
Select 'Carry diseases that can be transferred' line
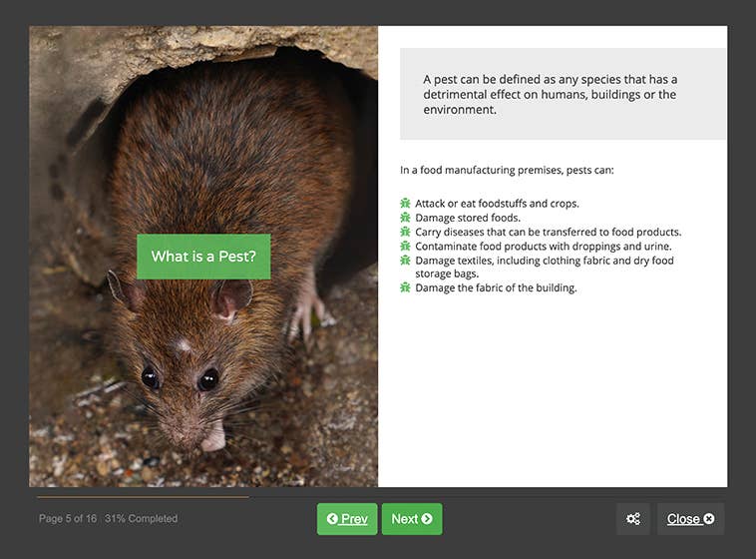[x=548, y=232]
